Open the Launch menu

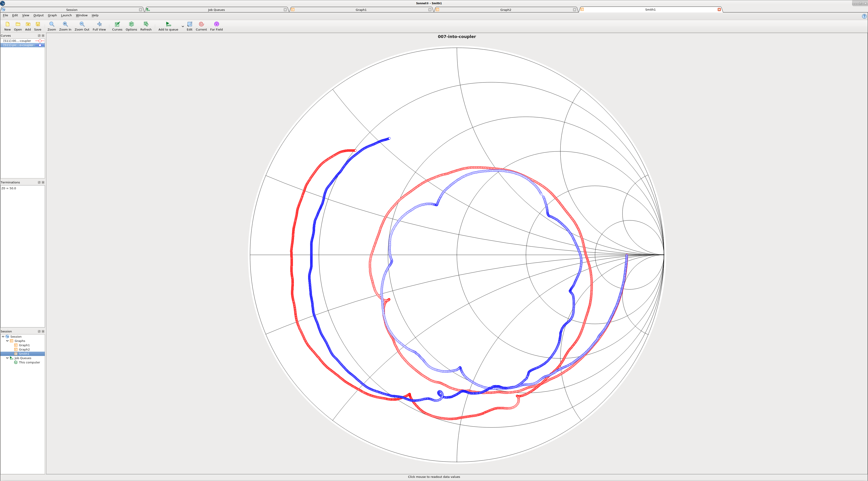[x=66, y=15]
